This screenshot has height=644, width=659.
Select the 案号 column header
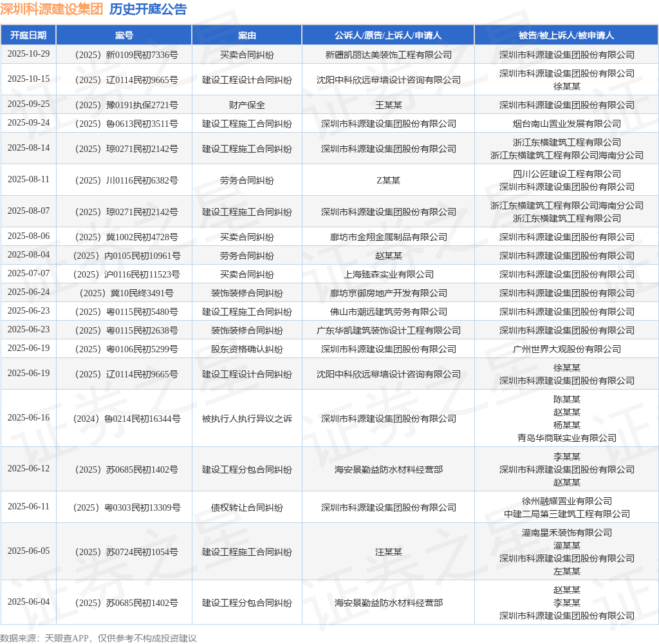click(x=124, y=35)
